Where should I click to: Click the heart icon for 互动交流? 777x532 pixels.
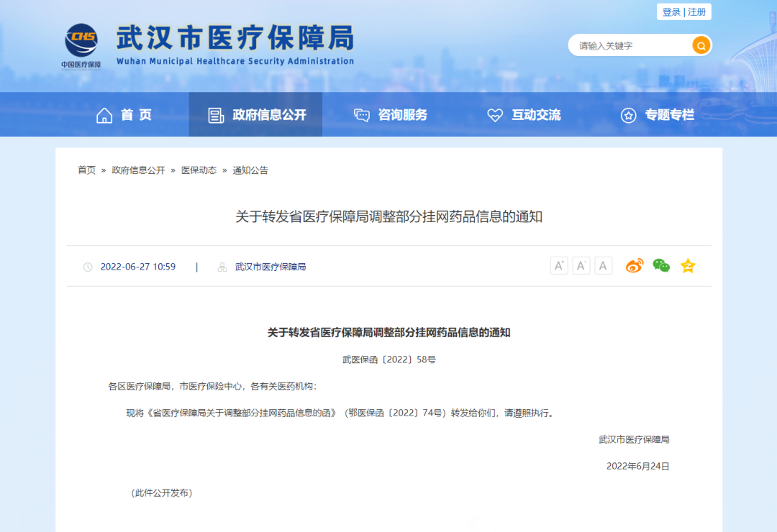click(x=494, y=114)
